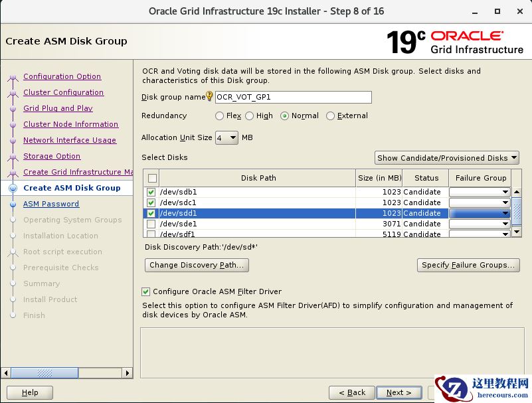The image size is (532, 403).
Task: Select External redundancy option
Action: [x=330, y=116]
